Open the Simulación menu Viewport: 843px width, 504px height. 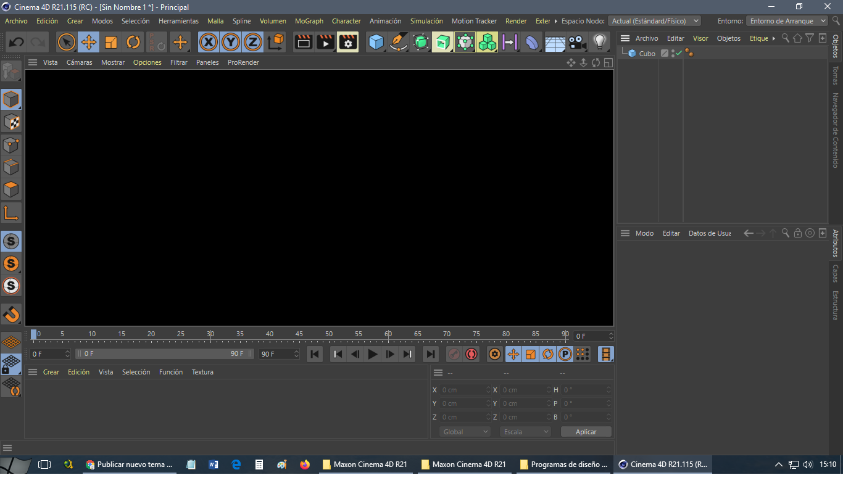pyautogui.click(x=426, y=21)
